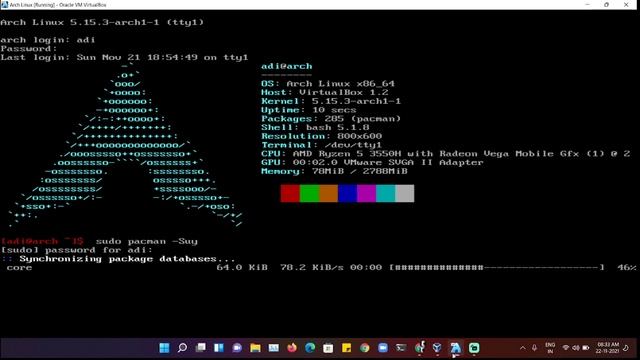The height and width of the screenshot is (360, 640).
Task: Click the '[adi@arch ~]$' red prompt
Action: tap(42, 242)
